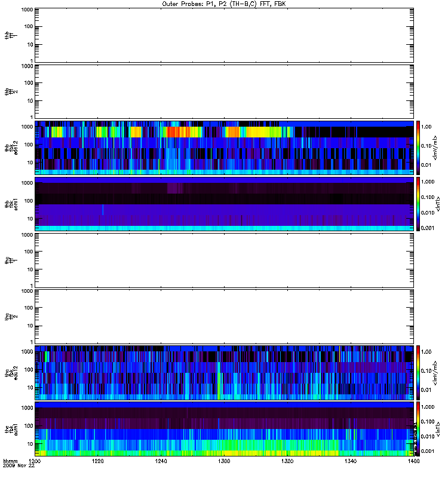Click the <|nT|> unit label beside thb scm1 colorbar
448x478 pixels.
pos(438,204)
